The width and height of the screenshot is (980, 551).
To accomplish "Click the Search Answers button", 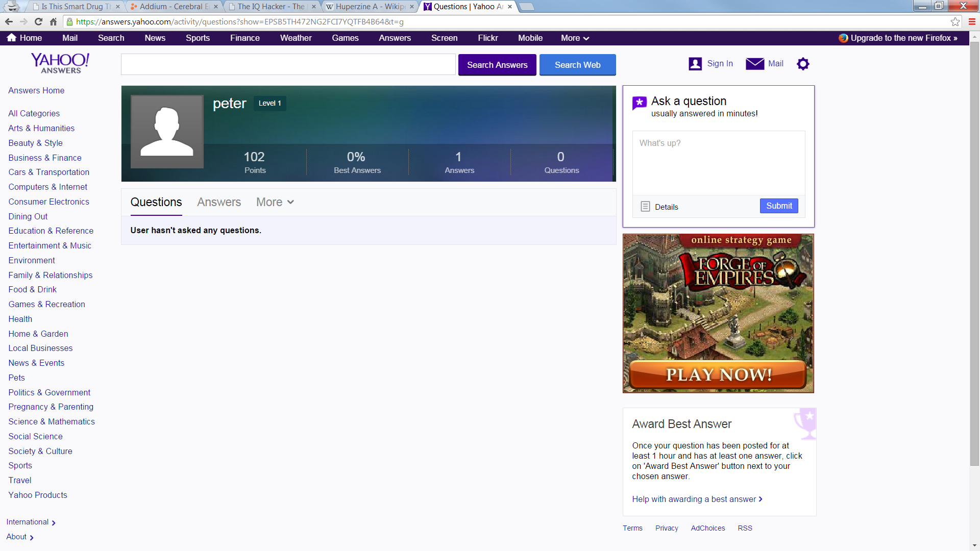I will 497,65.
